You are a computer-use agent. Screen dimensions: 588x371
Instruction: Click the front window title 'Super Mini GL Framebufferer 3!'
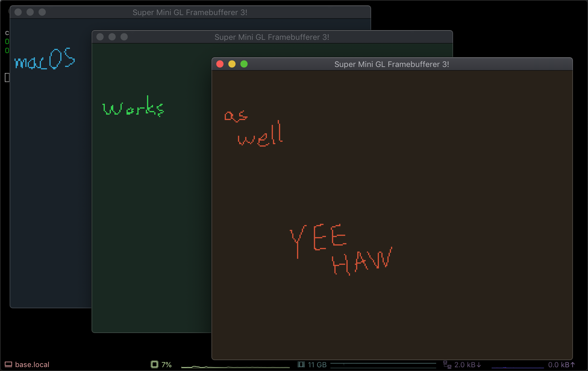coord(392,64)
